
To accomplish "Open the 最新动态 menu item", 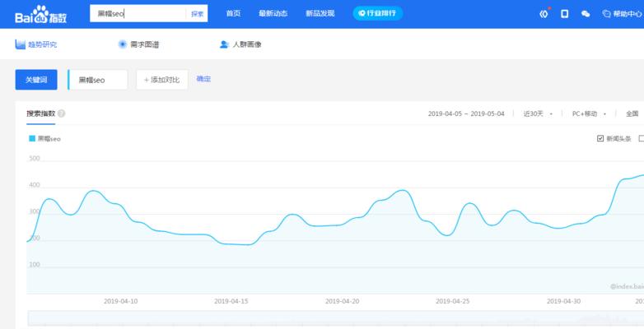I will 273,13.
